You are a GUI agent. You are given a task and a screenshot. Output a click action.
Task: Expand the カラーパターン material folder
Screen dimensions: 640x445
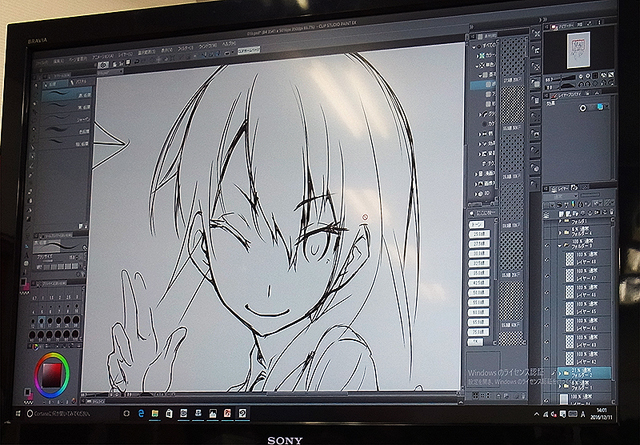point(478,55)
